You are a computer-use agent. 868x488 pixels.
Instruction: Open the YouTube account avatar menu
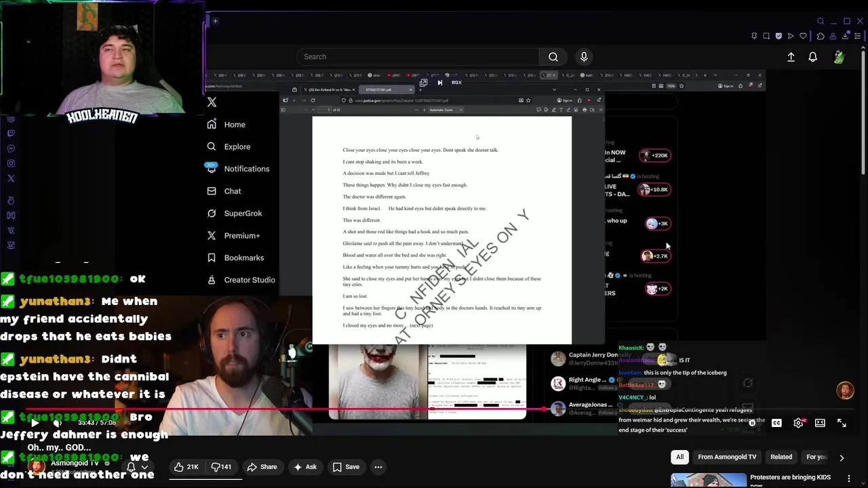[840, 58]
